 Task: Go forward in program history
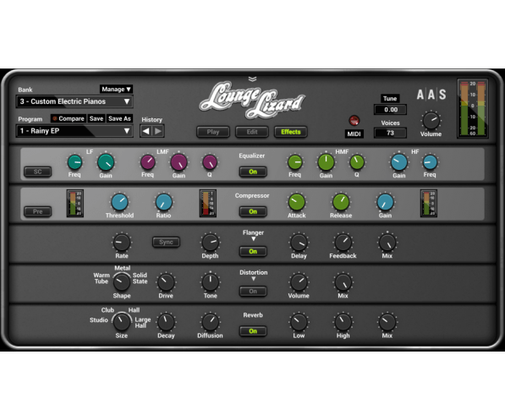pos(158,131)
